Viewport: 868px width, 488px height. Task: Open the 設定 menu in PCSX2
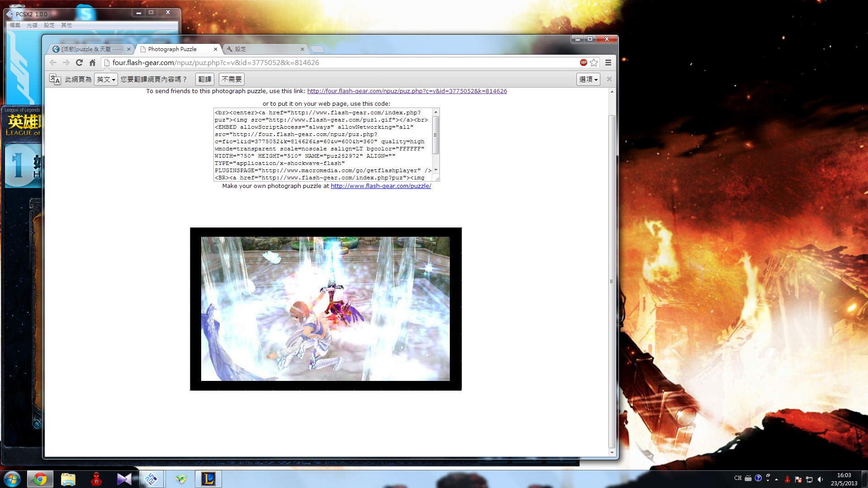tap(49, 25)
